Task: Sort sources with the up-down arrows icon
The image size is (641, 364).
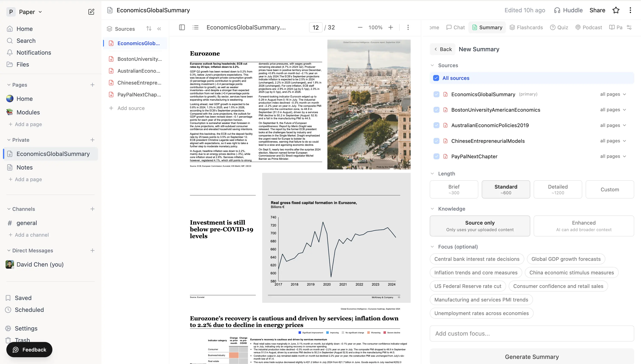Action: point(149,29)
